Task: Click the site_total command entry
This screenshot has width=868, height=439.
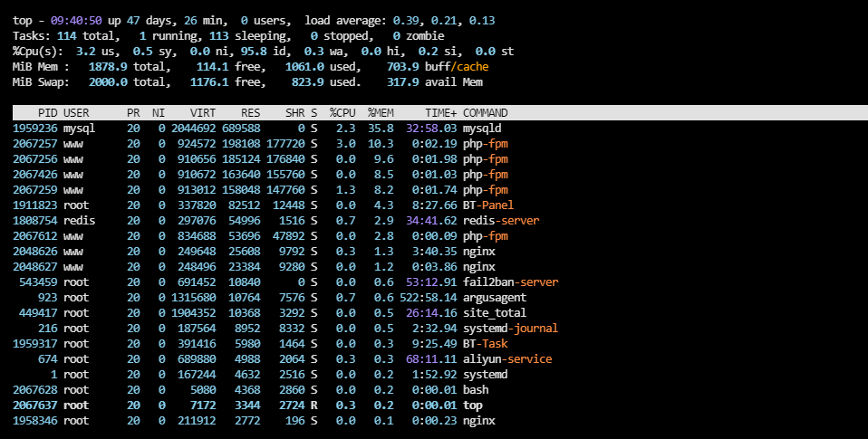Action: 495,312
